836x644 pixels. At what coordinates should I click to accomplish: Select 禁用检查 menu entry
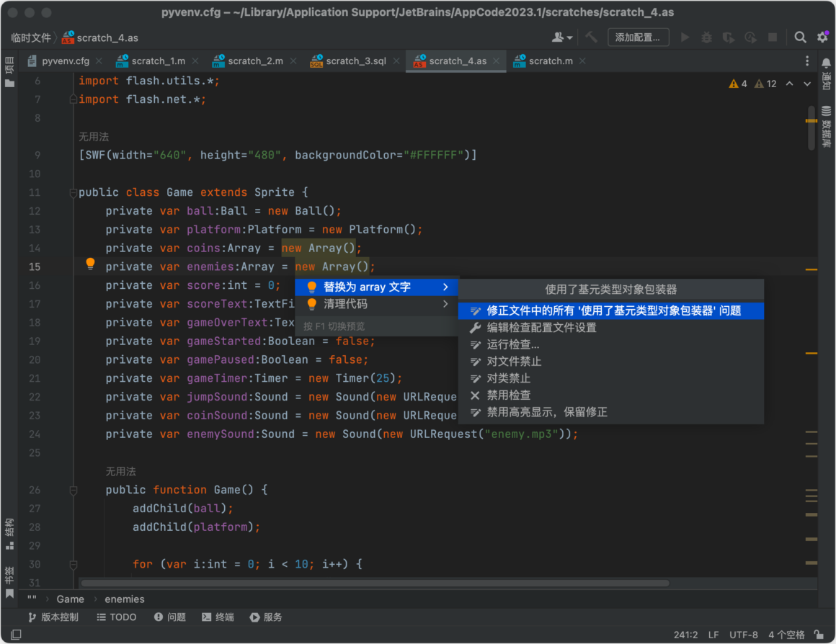[611, 395]
